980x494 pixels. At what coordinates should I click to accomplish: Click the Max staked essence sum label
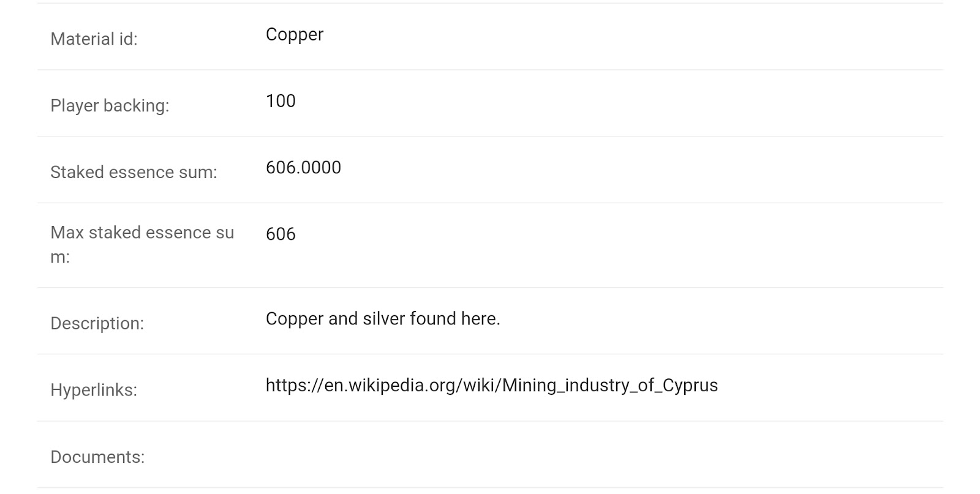pyautogui.click(x=142, y=244)
